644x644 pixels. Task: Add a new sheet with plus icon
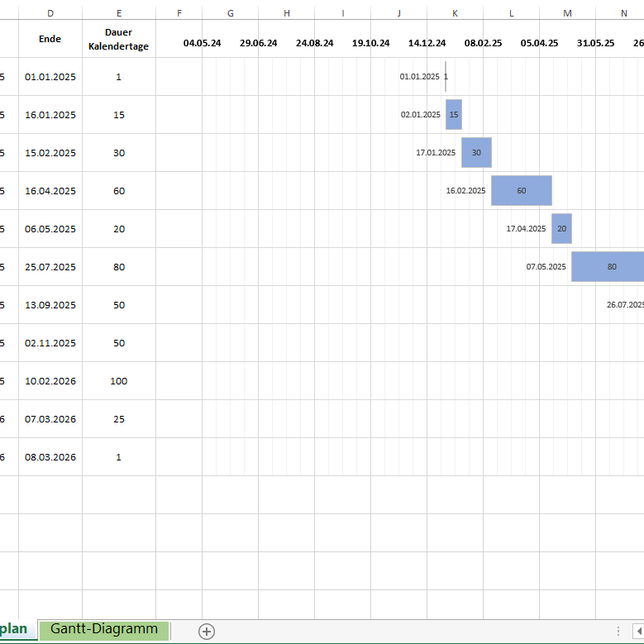pos(207,632)
